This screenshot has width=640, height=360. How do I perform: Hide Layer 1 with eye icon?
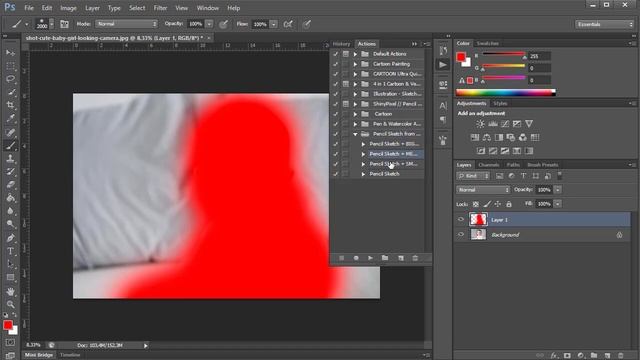[461, 220]
